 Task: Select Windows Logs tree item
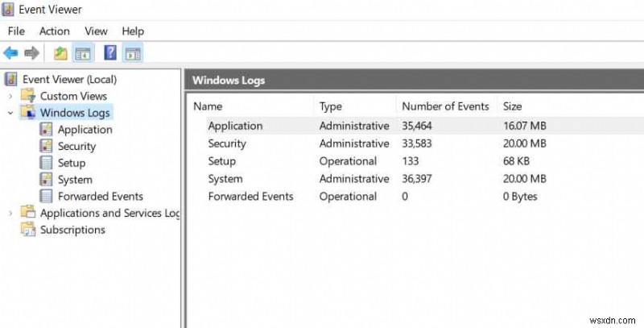(x=75, y=113)
